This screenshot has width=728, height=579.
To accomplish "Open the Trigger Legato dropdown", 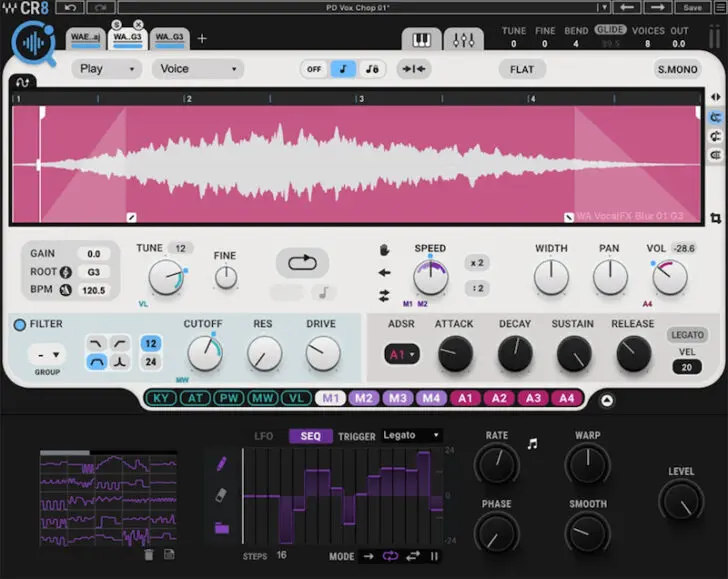I will 410,435.
